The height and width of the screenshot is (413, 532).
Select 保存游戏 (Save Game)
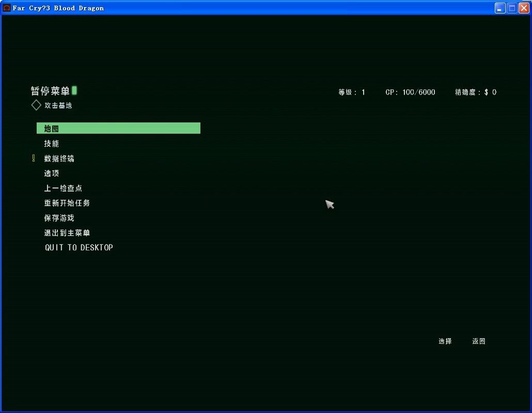tap(59, 218)
